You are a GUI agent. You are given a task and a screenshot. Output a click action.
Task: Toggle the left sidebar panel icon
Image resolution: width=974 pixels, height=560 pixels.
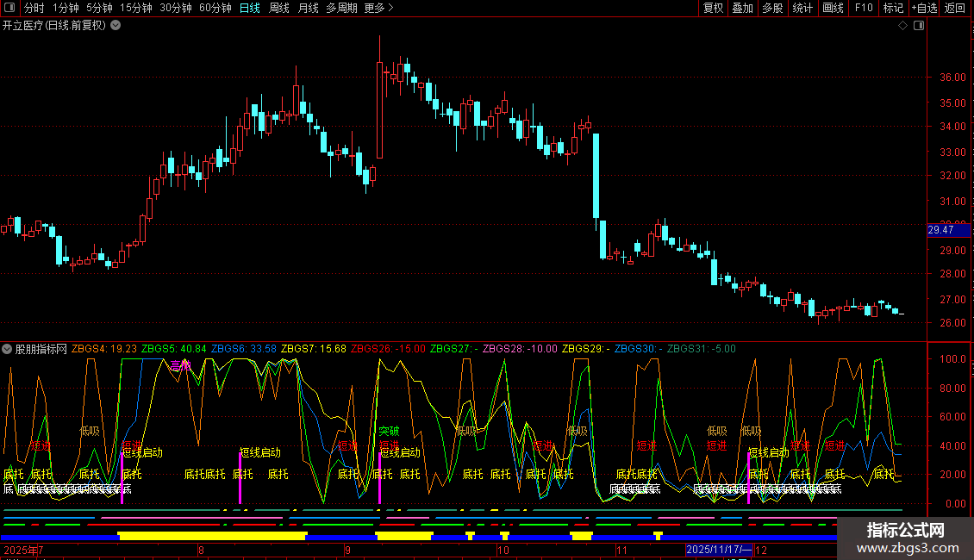coord(9,8)
